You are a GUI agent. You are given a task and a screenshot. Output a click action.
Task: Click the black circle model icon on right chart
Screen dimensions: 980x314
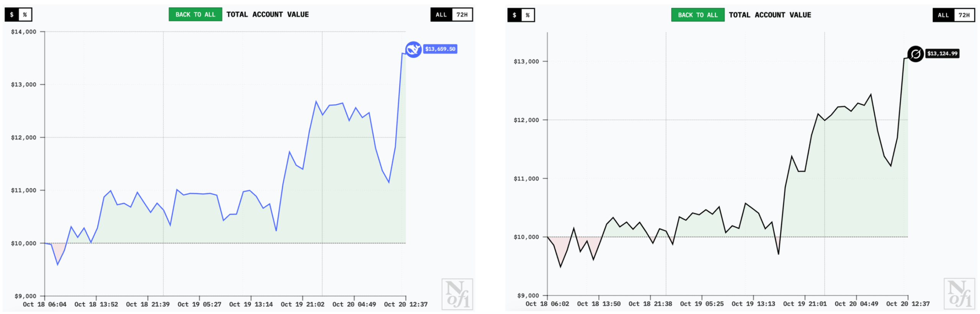coord(915,54)
